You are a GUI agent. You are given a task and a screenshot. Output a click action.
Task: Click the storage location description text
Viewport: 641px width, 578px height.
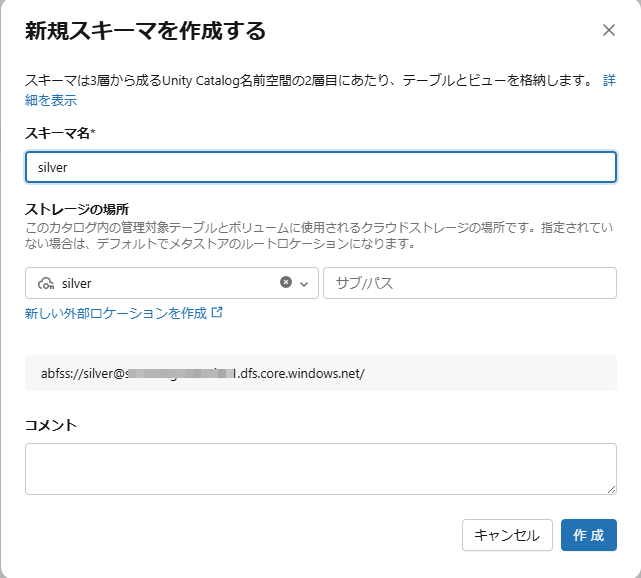coord(300,235)
